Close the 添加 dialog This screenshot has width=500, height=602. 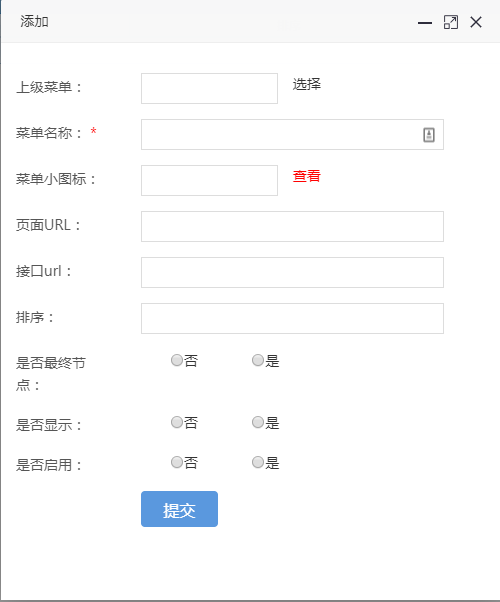476,22
